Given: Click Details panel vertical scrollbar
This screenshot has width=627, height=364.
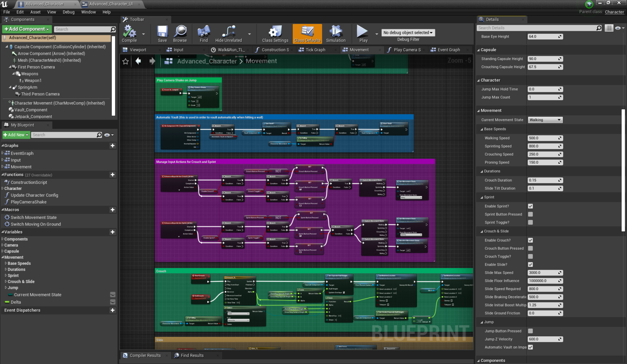Looking at the screenshot, I should (623, 170).
